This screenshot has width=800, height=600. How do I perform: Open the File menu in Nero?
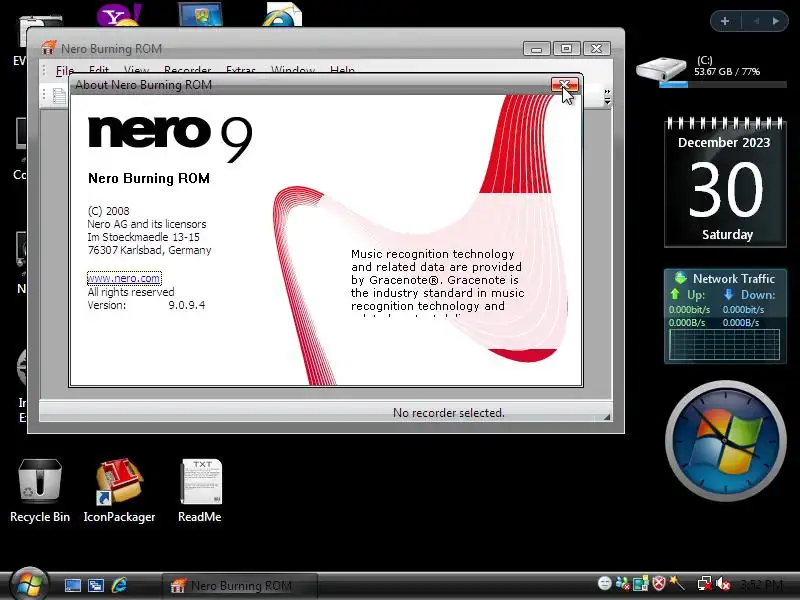click(x=65, y=70)
